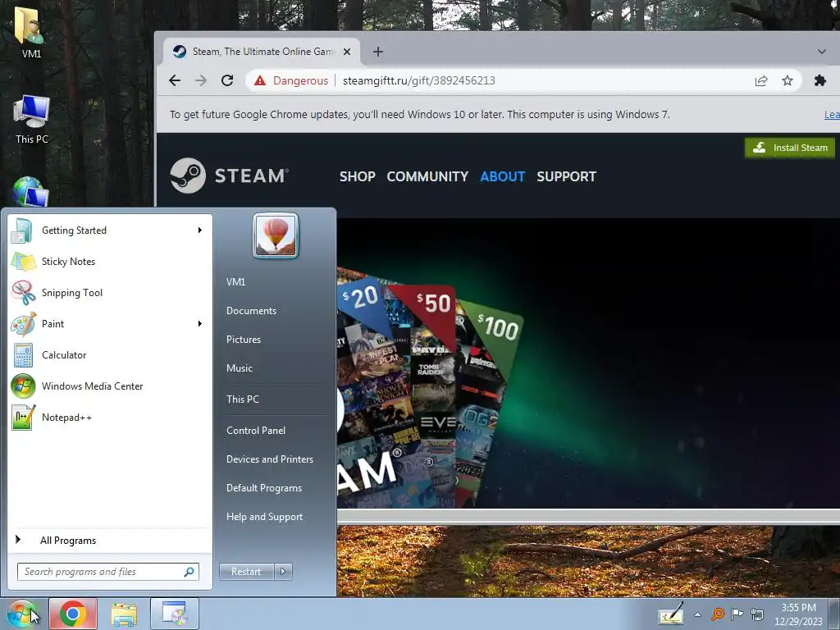
Task: Click the network globe desktop icon
Action: tap(30, 192)
